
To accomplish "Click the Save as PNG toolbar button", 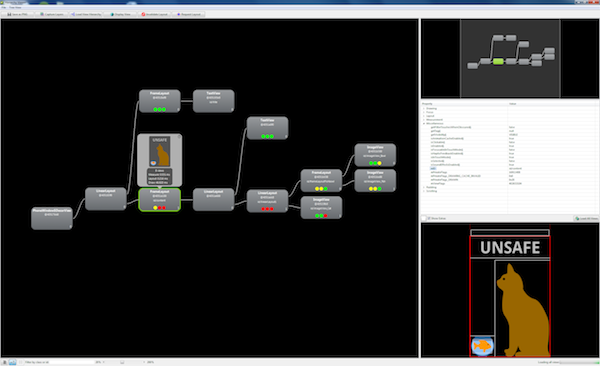I will click(x=17, y=14).
